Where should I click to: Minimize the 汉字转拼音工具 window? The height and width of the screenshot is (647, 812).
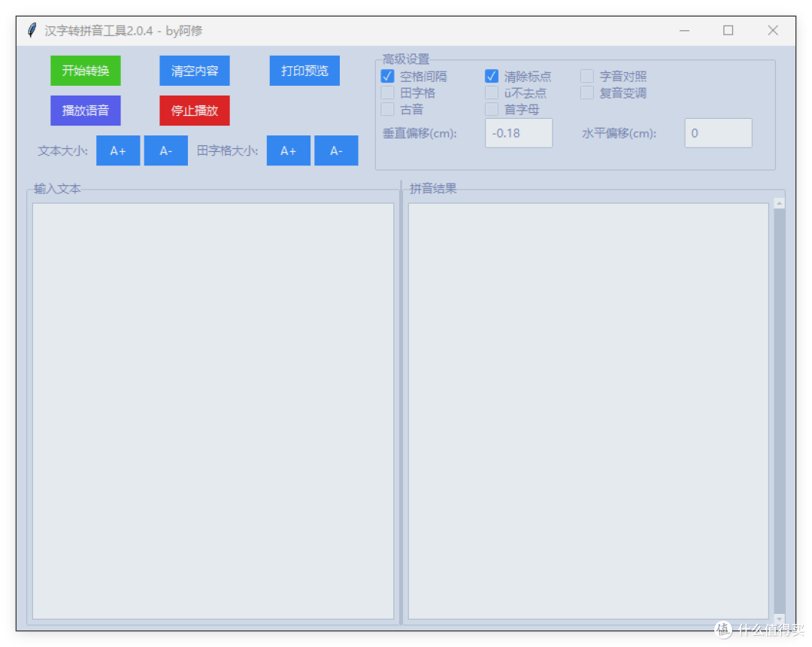point(684,31)
